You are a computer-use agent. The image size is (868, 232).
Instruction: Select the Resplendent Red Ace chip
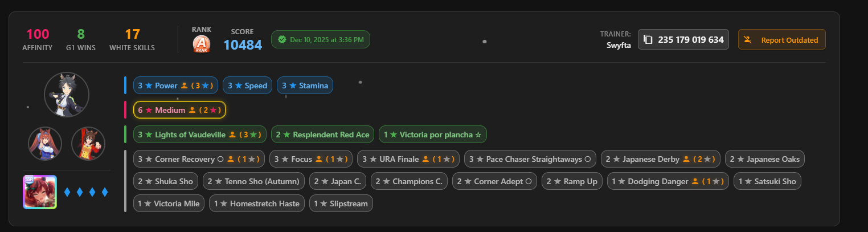pos(322,135)
